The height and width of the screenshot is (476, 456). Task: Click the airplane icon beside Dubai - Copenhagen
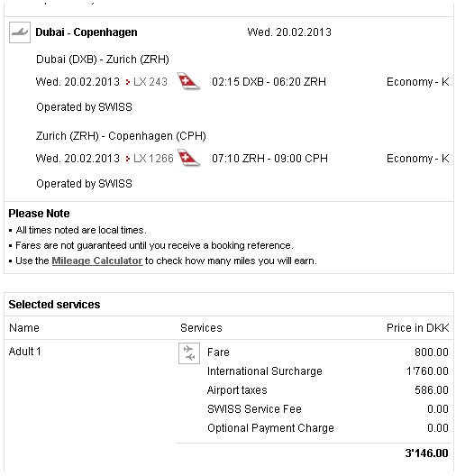20,32
